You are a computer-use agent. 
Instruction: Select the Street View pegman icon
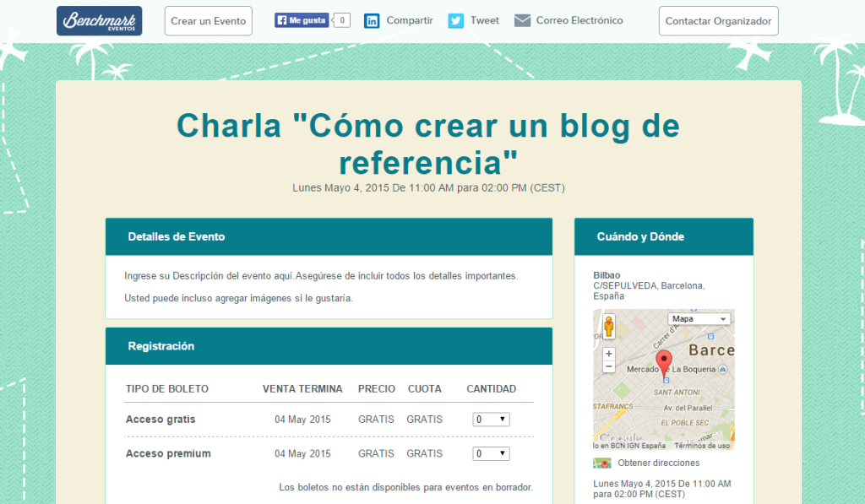pyautogui.click(x=608, y=327)
